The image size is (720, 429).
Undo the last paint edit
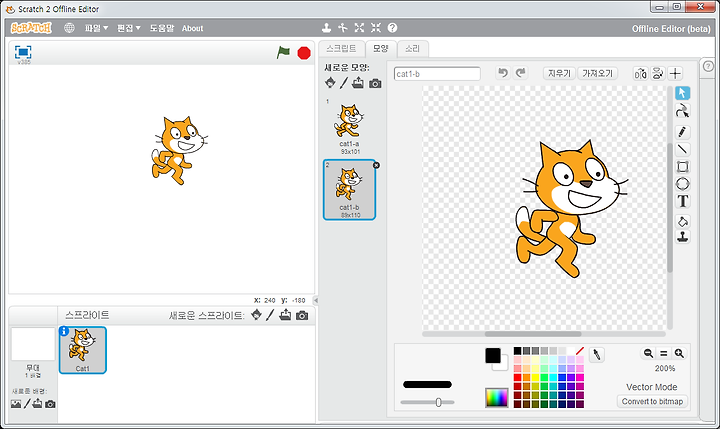pyautogui.click(x=503, y=73)
